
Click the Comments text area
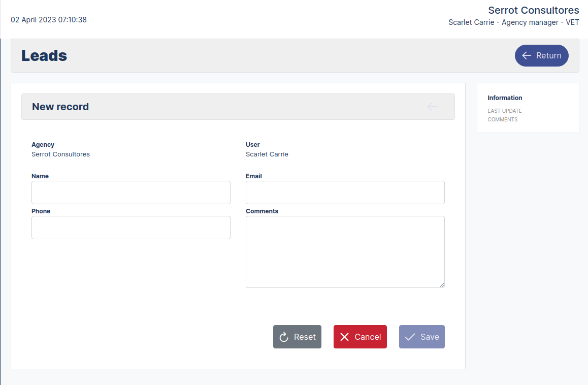coord(345,251)
